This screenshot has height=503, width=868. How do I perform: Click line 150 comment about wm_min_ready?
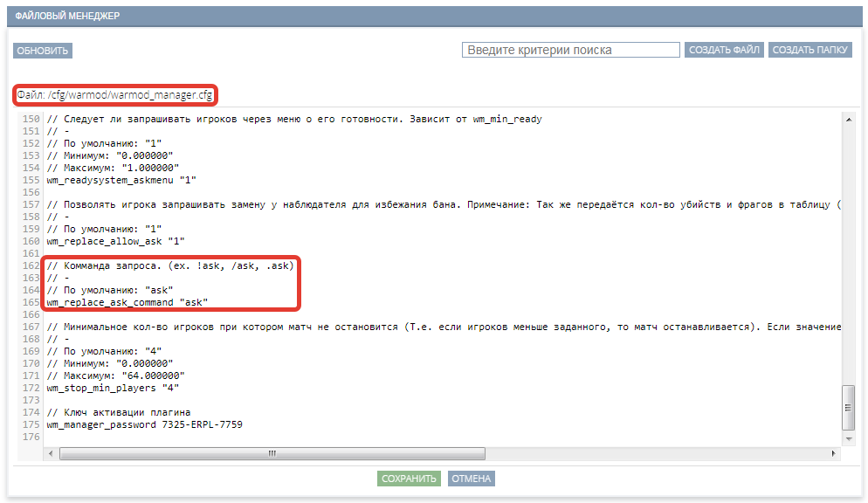pos(294,119)
